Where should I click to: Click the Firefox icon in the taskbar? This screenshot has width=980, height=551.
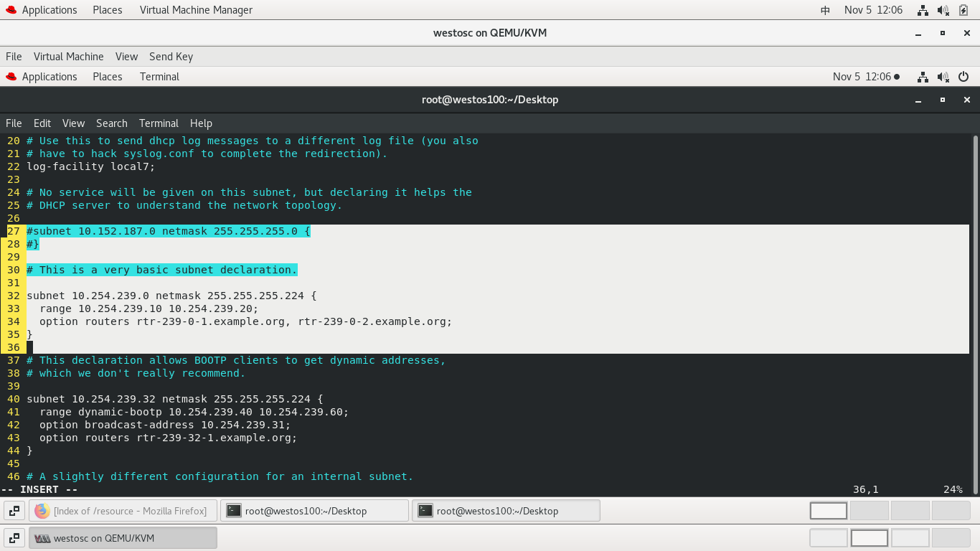pos(42,510)
